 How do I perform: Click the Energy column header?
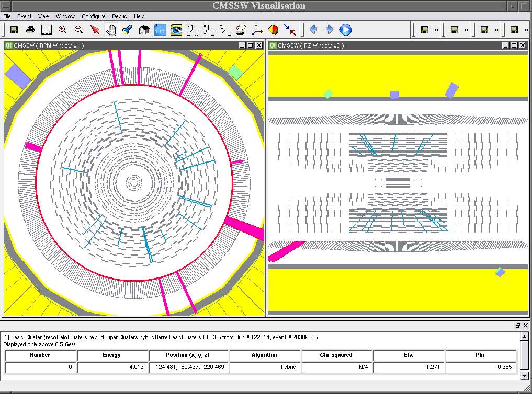(x=112, y=355)
